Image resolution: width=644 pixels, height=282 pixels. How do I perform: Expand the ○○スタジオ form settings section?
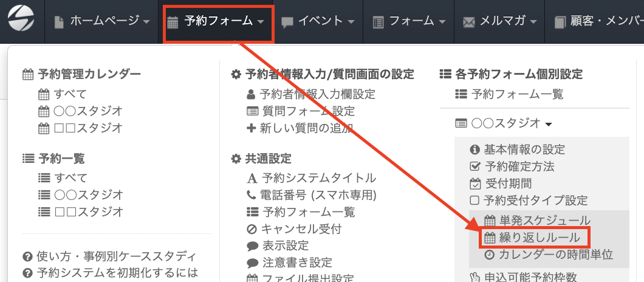coord(504,123)
